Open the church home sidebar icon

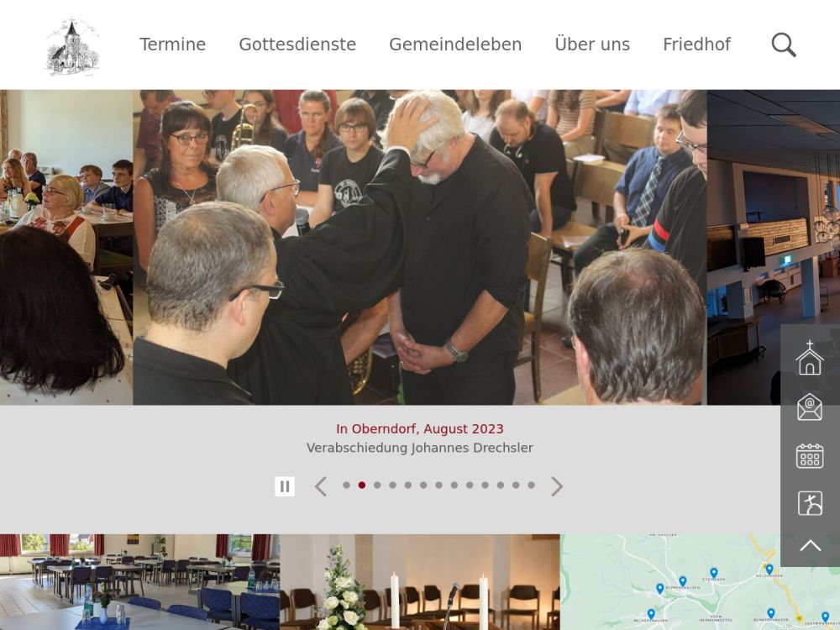810,357
